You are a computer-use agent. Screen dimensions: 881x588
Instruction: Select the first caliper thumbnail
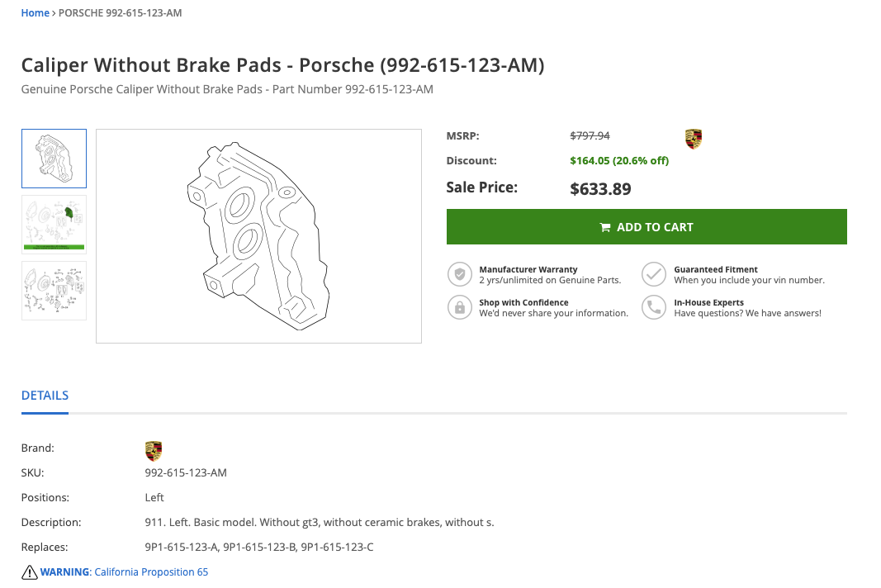(x=54, y=159)
